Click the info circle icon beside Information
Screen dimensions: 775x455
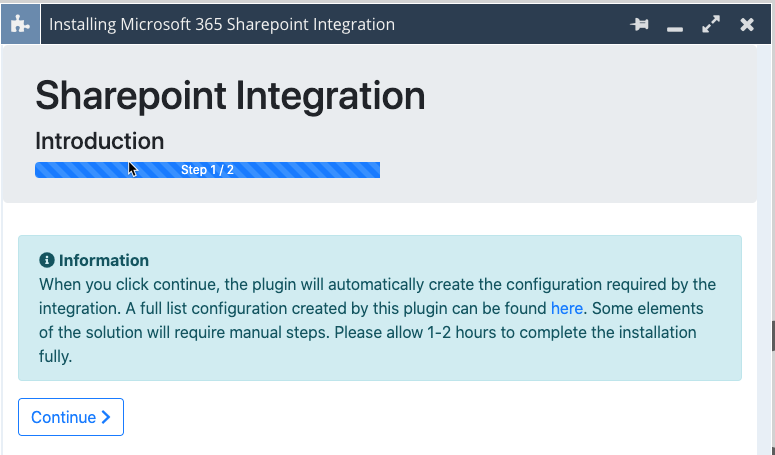click(46, 260)
